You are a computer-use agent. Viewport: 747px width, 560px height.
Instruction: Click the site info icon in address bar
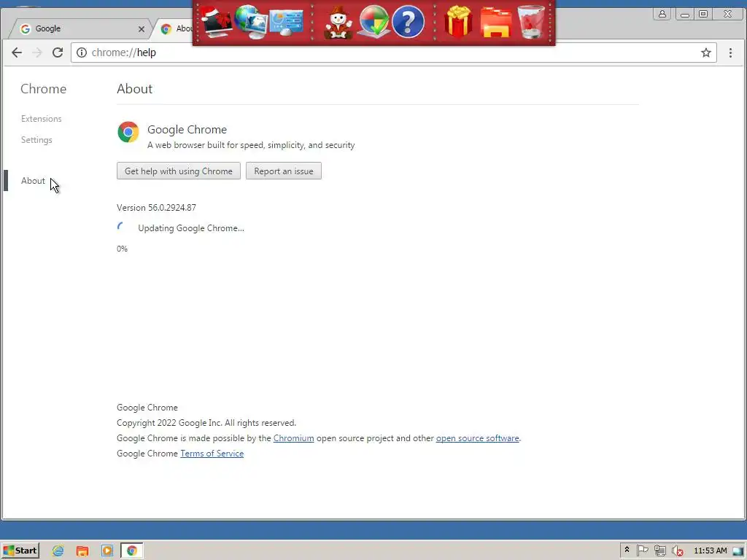coord(82,52)
